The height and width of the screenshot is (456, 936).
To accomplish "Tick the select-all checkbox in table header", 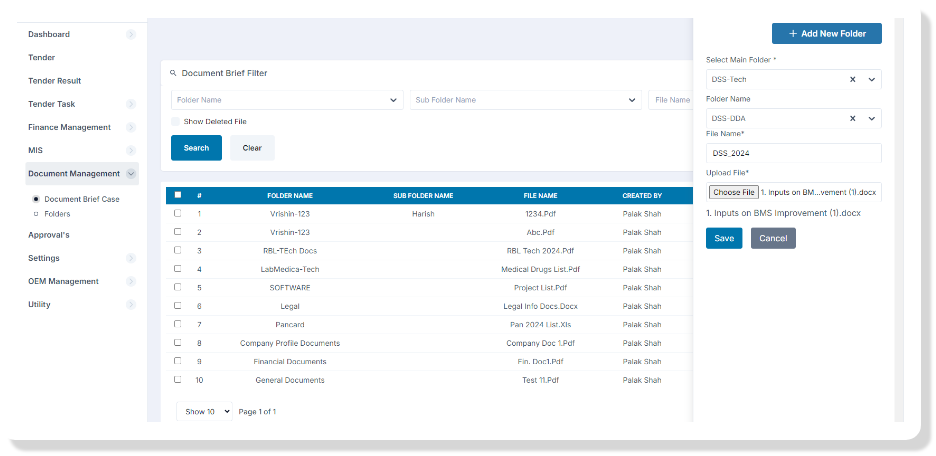I will 178,195.
